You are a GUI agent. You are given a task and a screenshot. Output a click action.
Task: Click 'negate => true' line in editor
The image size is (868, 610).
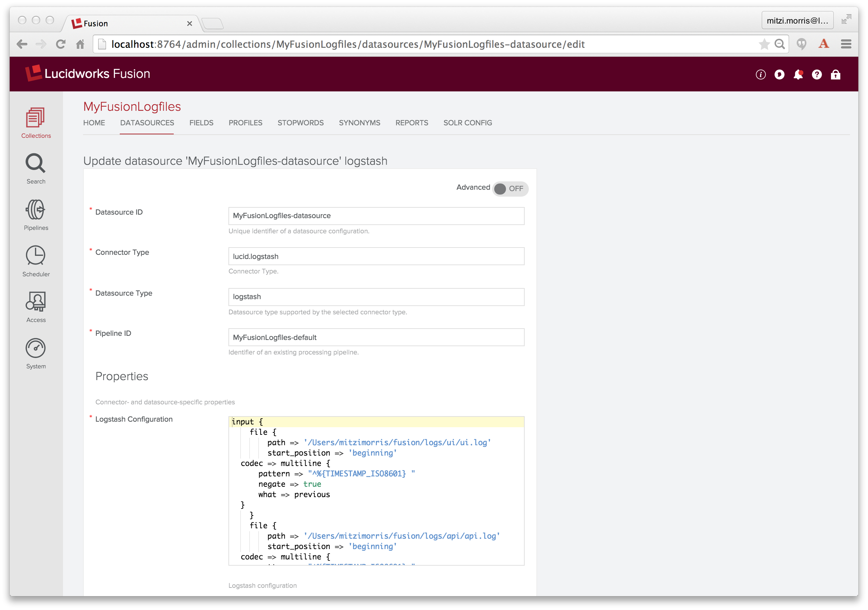click(290, 484)
